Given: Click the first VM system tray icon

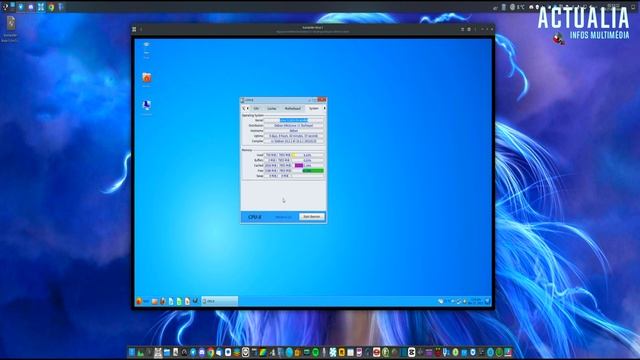Looking at the screenshot, I should (441, 301).
